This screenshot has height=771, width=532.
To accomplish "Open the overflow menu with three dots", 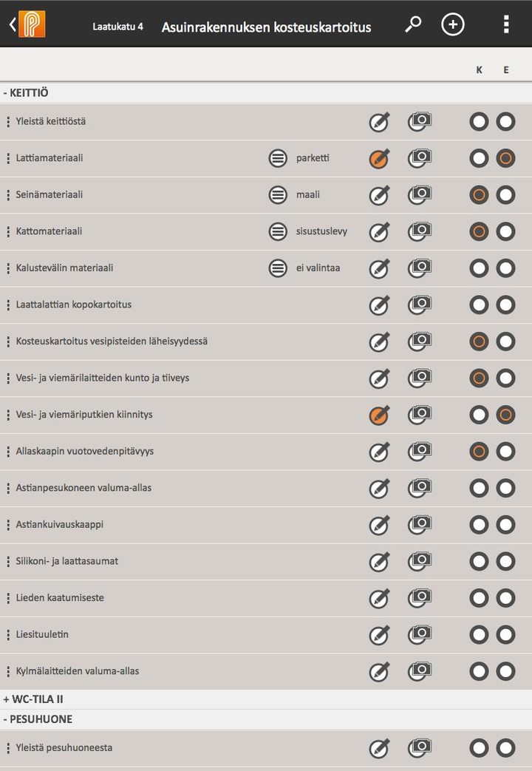I will pos(506,24).
